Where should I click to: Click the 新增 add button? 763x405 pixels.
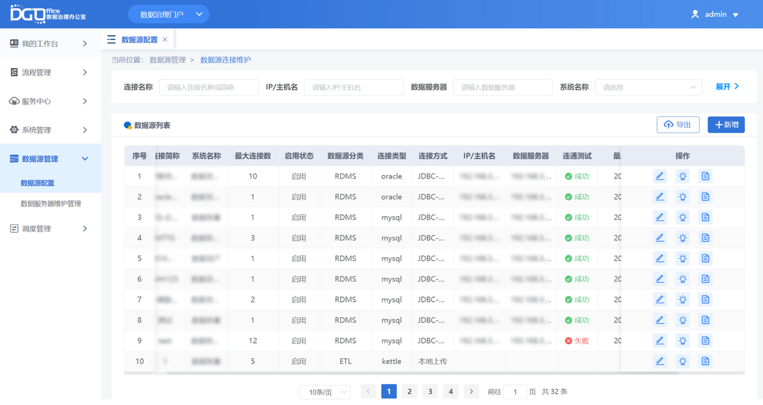(726, 125)
